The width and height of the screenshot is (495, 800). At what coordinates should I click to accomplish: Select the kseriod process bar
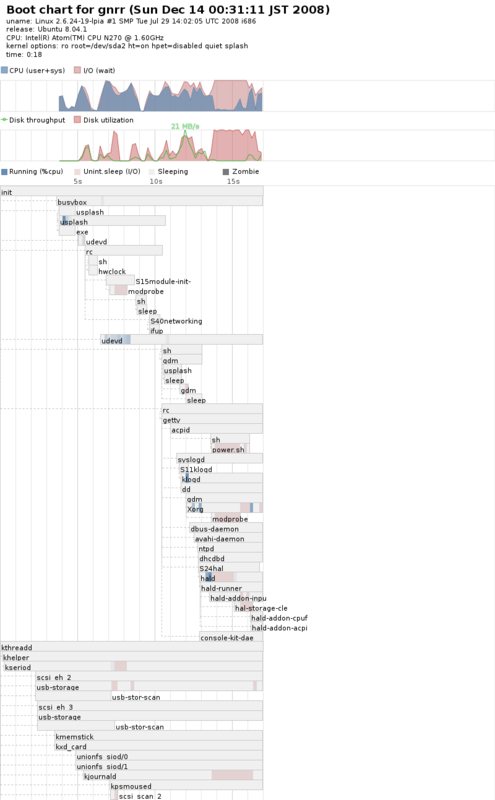(x=134, y=667)
